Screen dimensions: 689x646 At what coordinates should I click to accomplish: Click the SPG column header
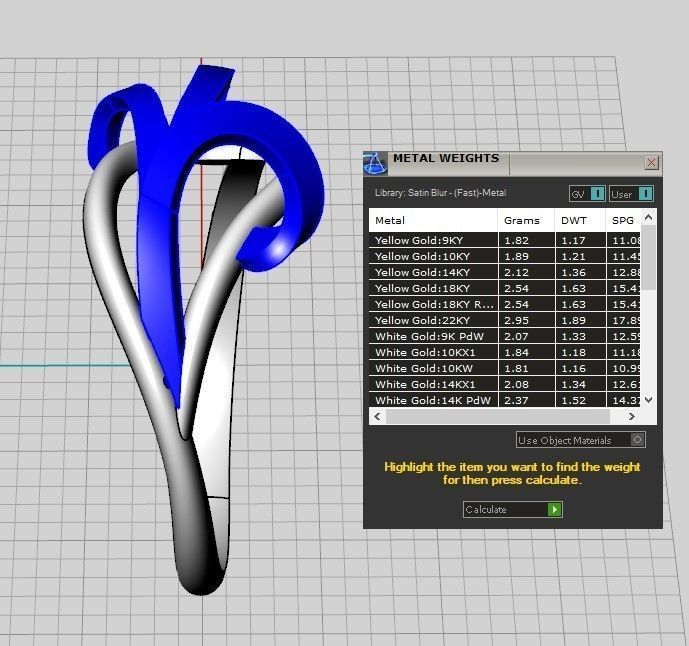pyautogui.click(x=623, y=220)
